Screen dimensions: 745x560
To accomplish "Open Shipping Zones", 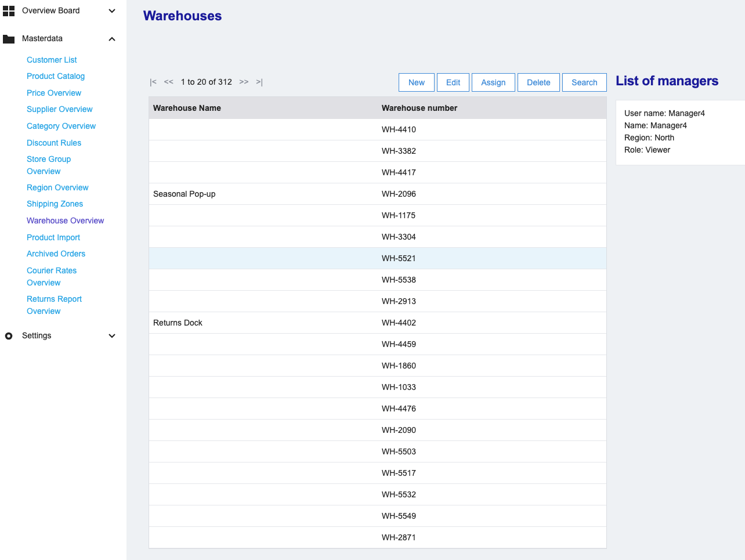I will (x=55, y=204).
